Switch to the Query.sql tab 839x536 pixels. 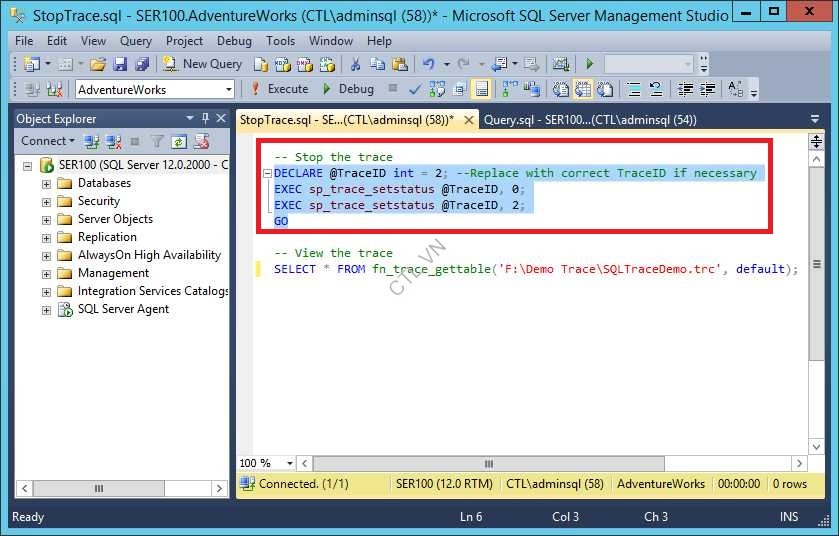589,119
